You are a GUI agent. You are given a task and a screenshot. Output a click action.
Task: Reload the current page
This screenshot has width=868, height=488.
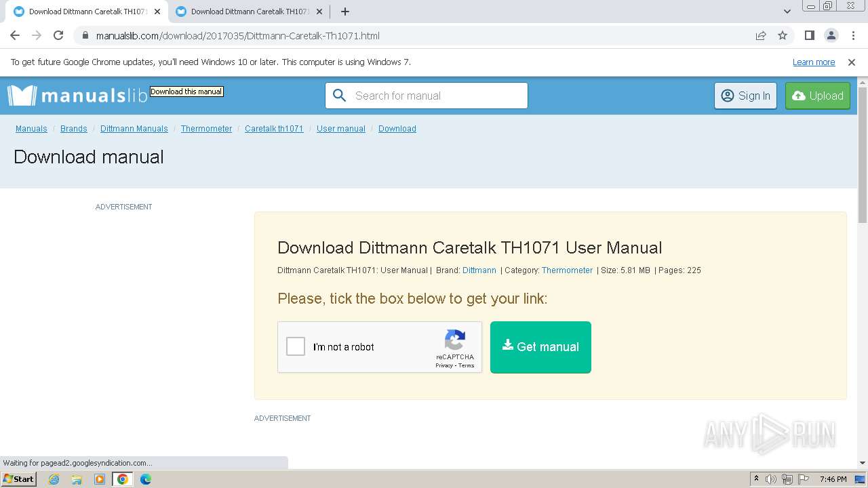click(58, 35)
